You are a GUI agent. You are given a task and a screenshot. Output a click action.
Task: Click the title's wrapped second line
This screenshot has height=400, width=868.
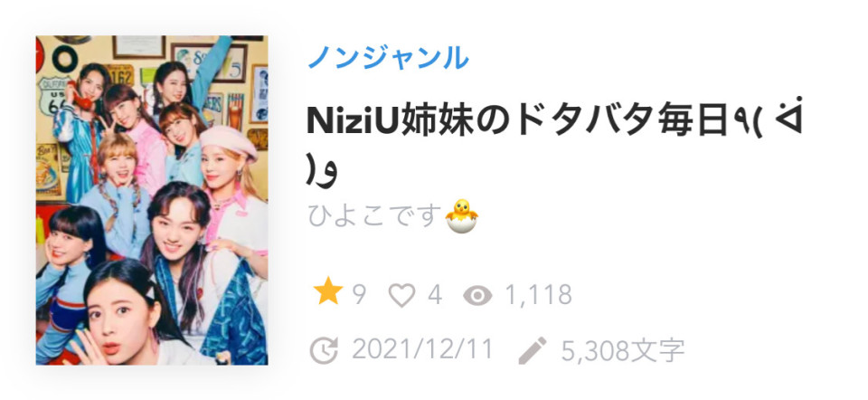322,173
